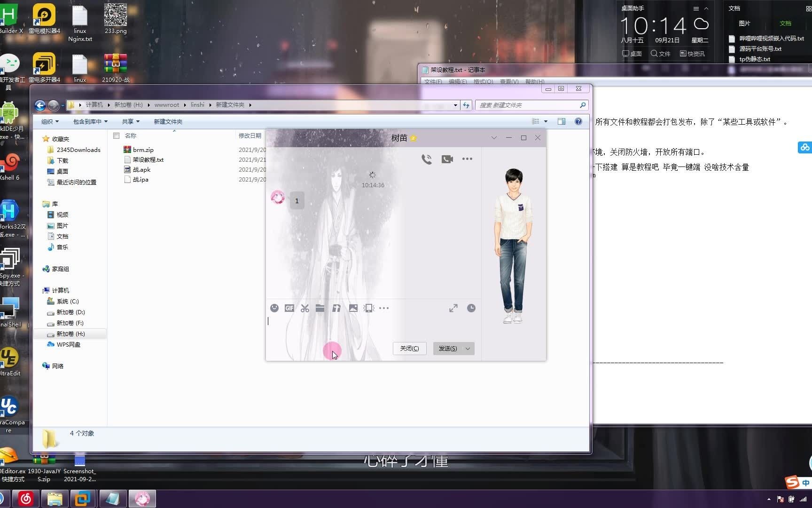Click the send picture icon
This screenshot has height=508, width=812.
point(353,308)
